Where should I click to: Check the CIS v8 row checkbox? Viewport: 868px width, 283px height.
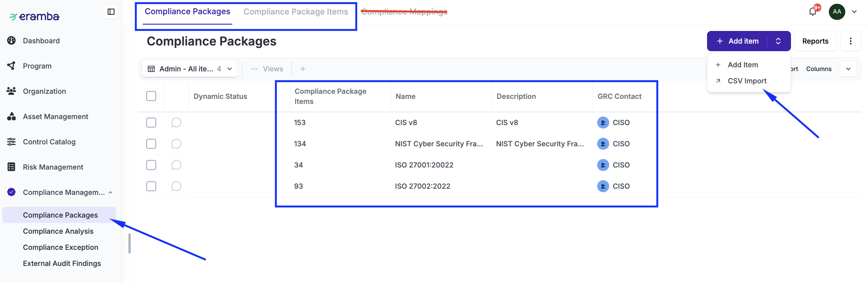tap(151, 123)
